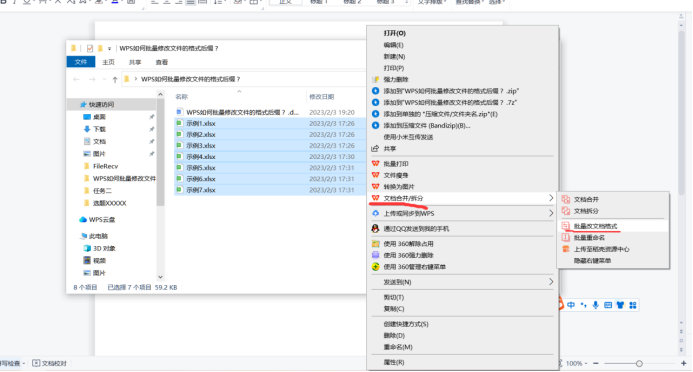Viewport: 693px width, 372px height.
Task: Choose 复制(C) in the context menu
Action: pos(394,309)
